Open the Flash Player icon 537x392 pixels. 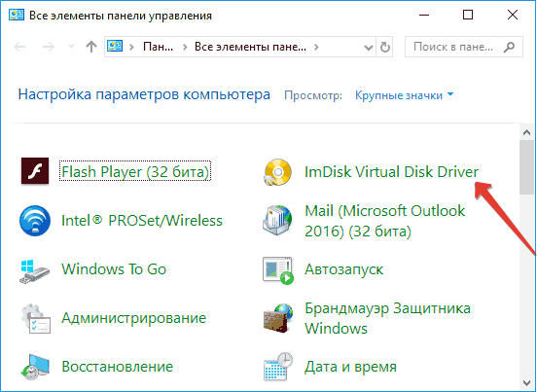point(35,170)
